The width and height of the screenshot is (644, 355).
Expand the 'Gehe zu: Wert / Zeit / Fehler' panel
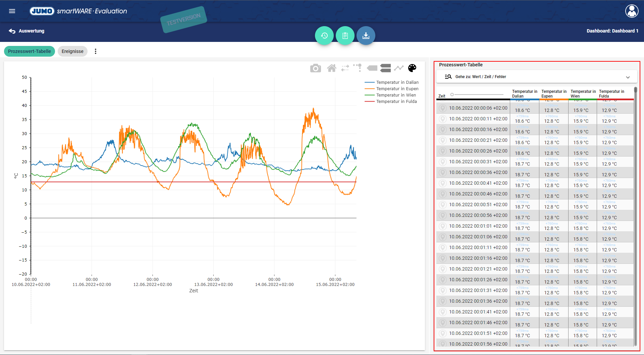[628, 77]
